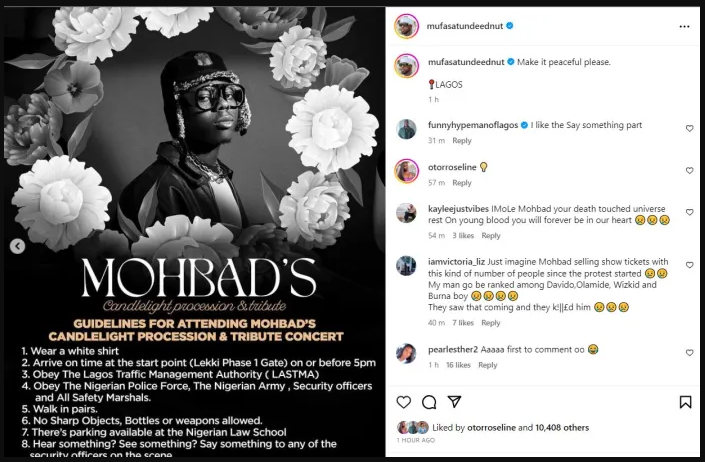View the 7 likes on iamvictoria_liz's comment
Screen dimensions: 705x462
[462, 323]
